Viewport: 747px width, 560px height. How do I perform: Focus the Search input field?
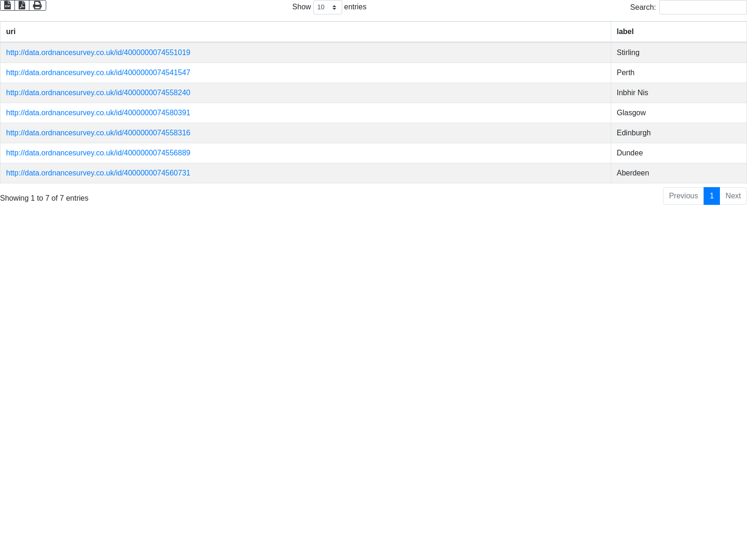703,7
